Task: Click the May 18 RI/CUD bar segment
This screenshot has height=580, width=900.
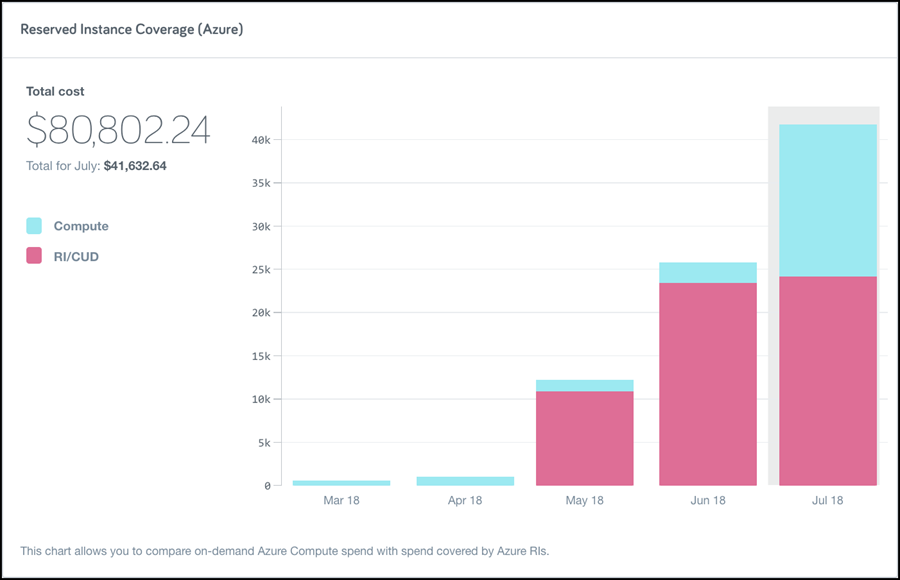Action: 585,438
